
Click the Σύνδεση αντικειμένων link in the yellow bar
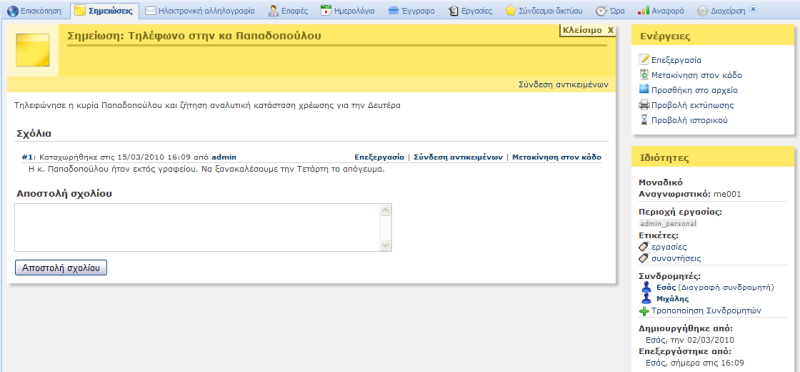coord(563,84)
